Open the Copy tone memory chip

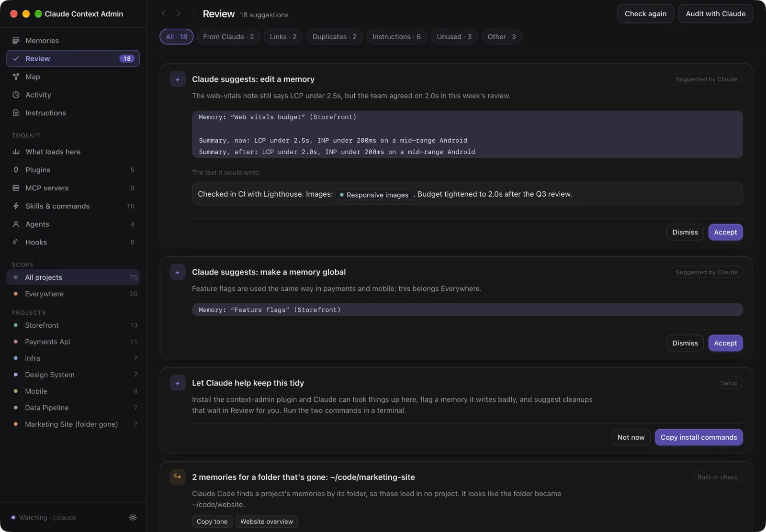[212, 521]
